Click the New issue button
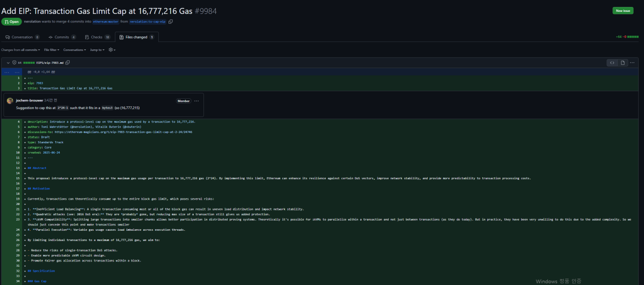The width and height of the screenshot is (644, 285). (x=623, y=11)
